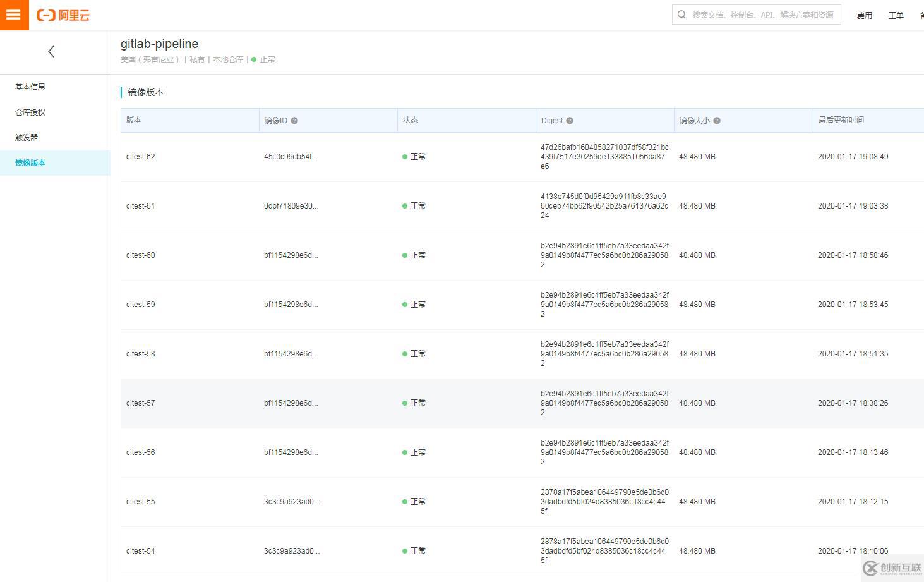Select version citest-57
The width and height of the screenshot is (924, 582).
pyautogui.click(x=140, y=403)
